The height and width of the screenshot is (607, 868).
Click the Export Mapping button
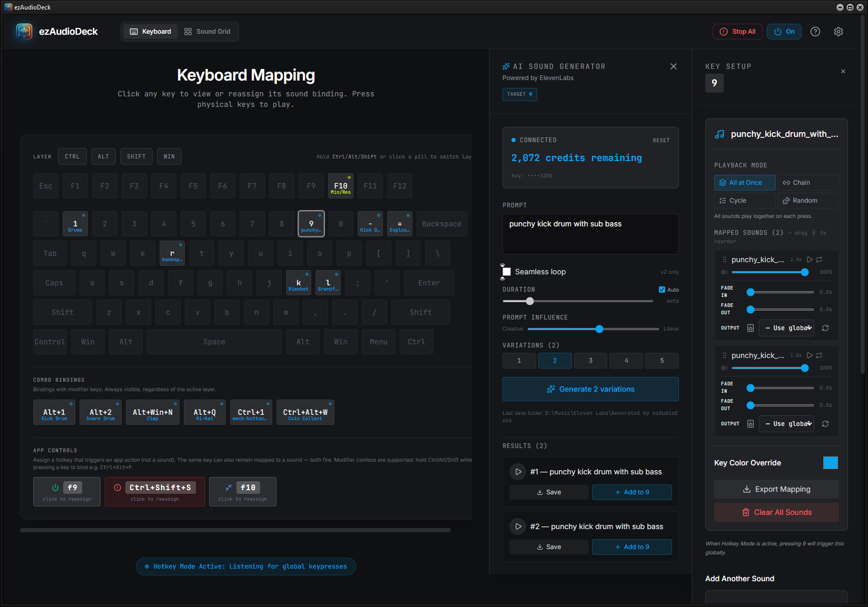coord(776,489)
